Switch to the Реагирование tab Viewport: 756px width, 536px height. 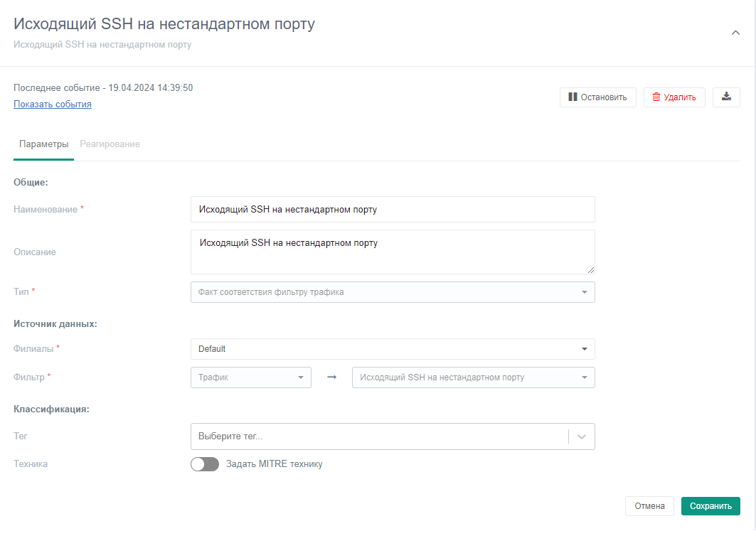tap(110, 144)
